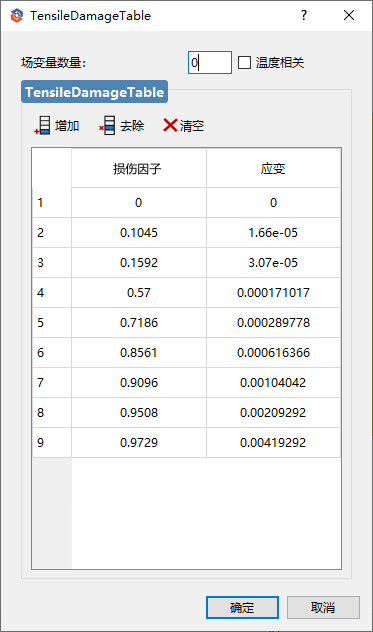373x632 pixels.
Task: Click the cell with 0.1592
Action: [x=139, y=263]
